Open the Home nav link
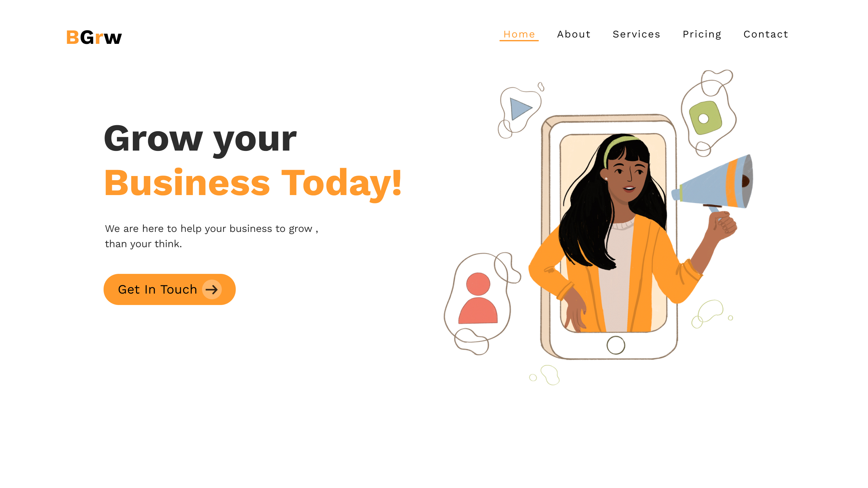Screen dimensions: 868x488 pyautogui.click(x=519, y=34)
